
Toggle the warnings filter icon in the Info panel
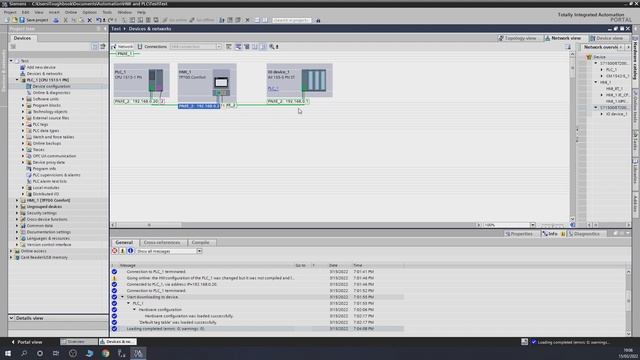pyautogui.click(x=122, y=251)
